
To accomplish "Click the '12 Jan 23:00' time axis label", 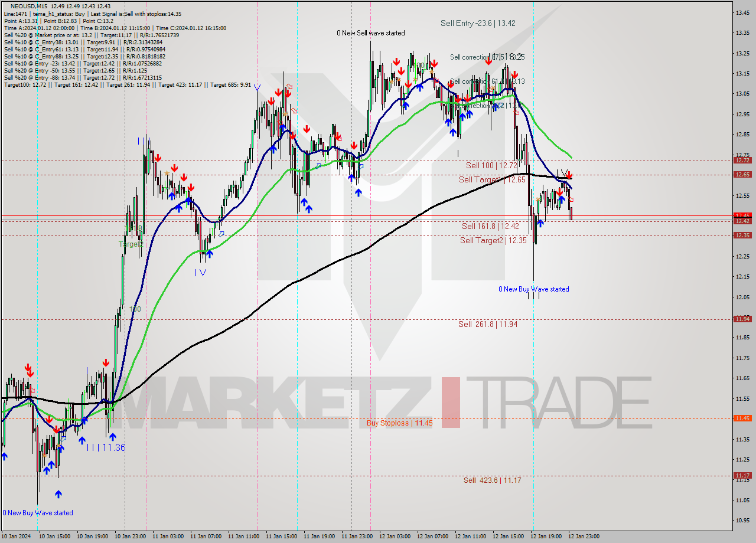I will point(584,537).
